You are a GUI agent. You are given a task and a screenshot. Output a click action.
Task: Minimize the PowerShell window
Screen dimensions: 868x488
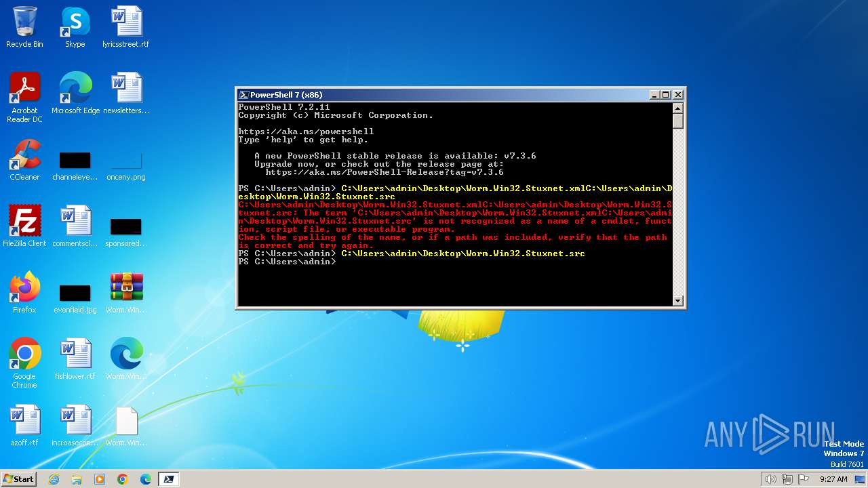654,95
